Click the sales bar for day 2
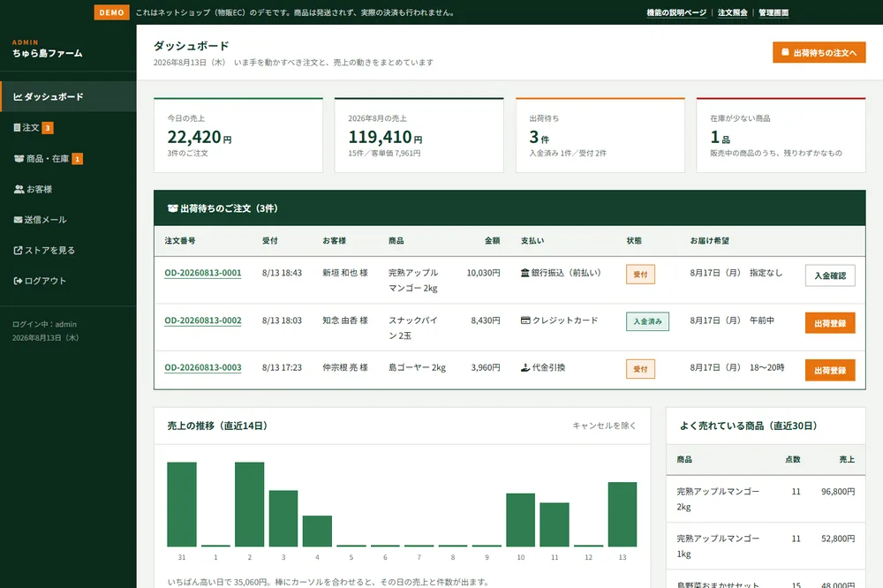 click(x=250, y=504)
